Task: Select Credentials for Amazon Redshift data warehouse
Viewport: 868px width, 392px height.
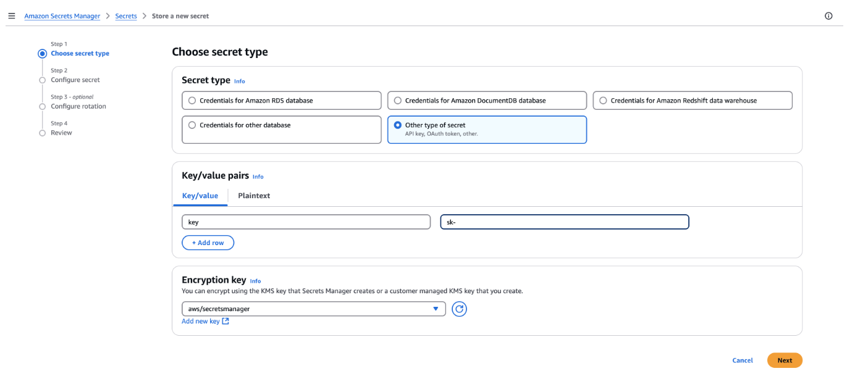Action: tap(693, 101)
